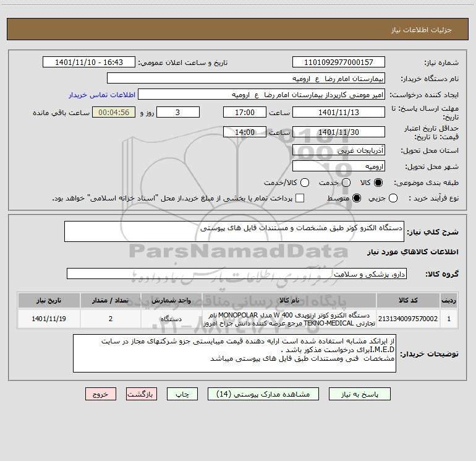
Task: Open مشاهده مدارک پیوستی (14) button
Action: click(x=263, y=394)
